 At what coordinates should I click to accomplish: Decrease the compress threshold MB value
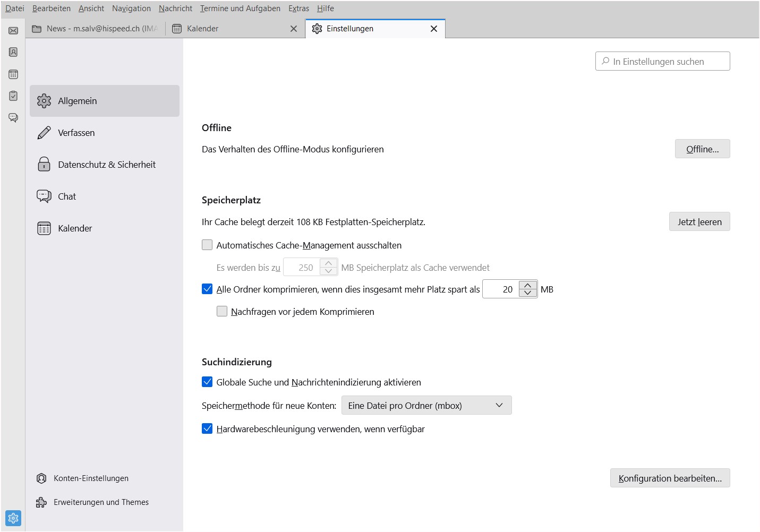[527, 293]
